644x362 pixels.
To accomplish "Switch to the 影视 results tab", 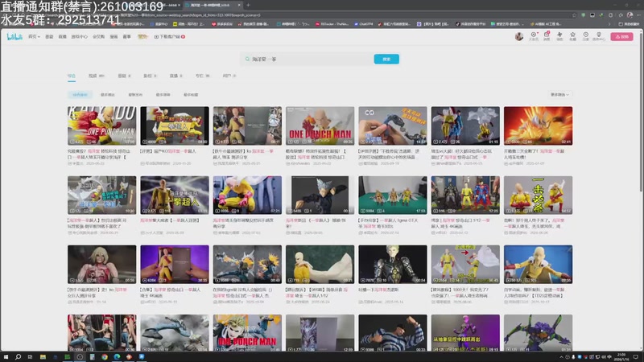I will tap(150, 76).
